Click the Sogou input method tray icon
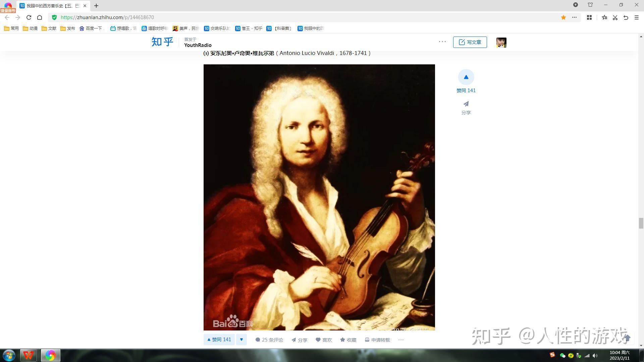 [x=552, y=355]
